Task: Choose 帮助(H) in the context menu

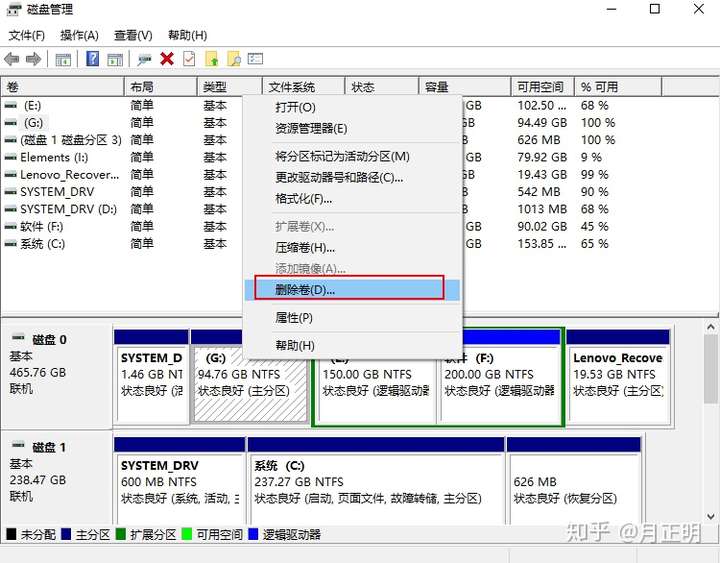Action: [x=352, y=345]
